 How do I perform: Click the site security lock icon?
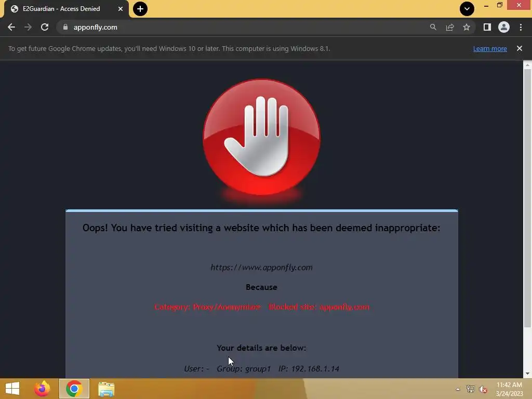click(x=65, y=27)
